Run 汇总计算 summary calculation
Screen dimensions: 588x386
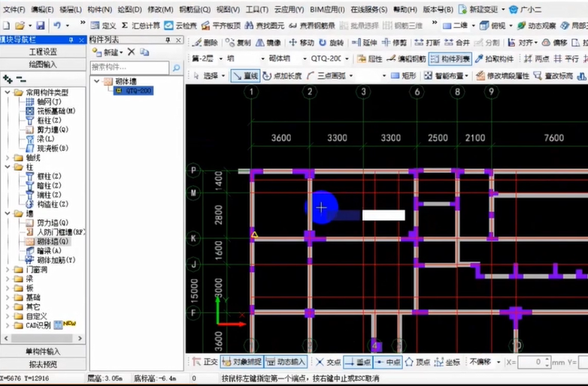click(x=141, y=26)
